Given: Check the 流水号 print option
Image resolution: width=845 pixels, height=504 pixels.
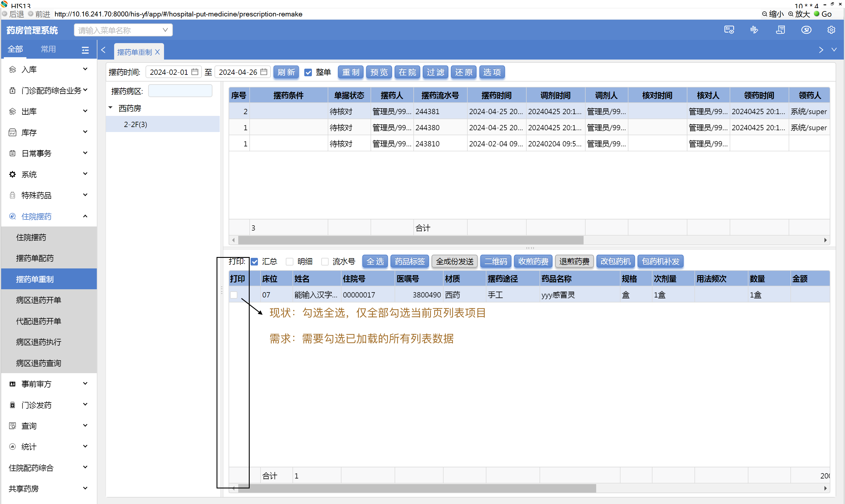Looking at the screenshot, I should (325, 261).
